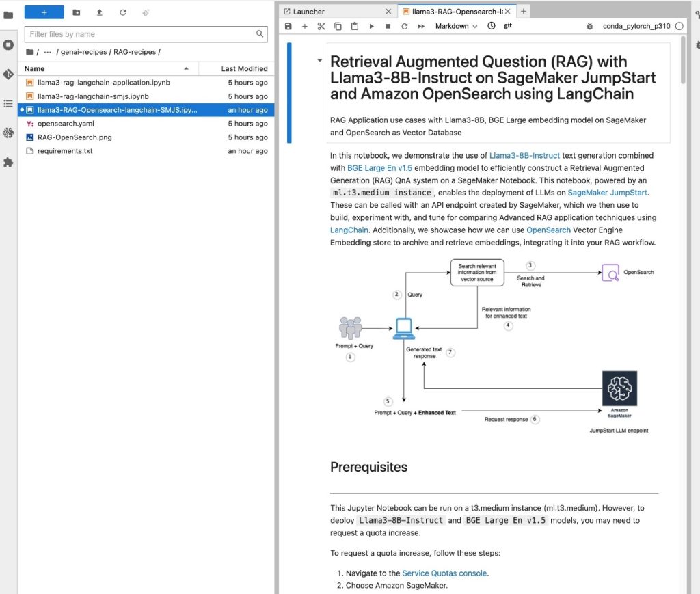Open the file browser sidebar panel
700x594 pixels.
click(8, 15)
